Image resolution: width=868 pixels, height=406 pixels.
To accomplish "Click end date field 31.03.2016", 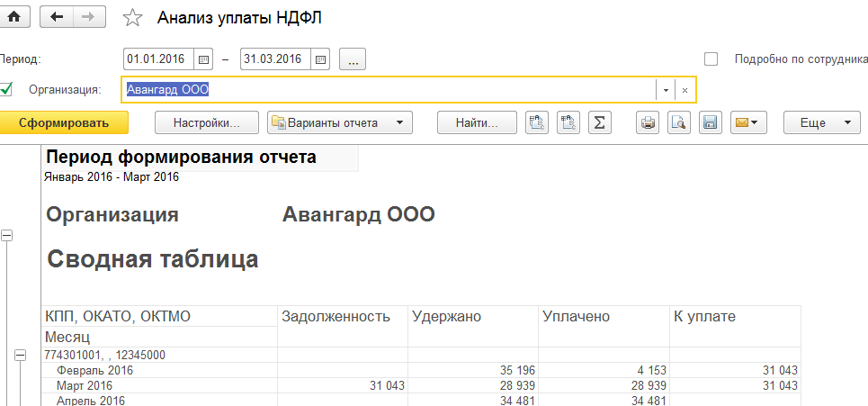I will 276,59.
